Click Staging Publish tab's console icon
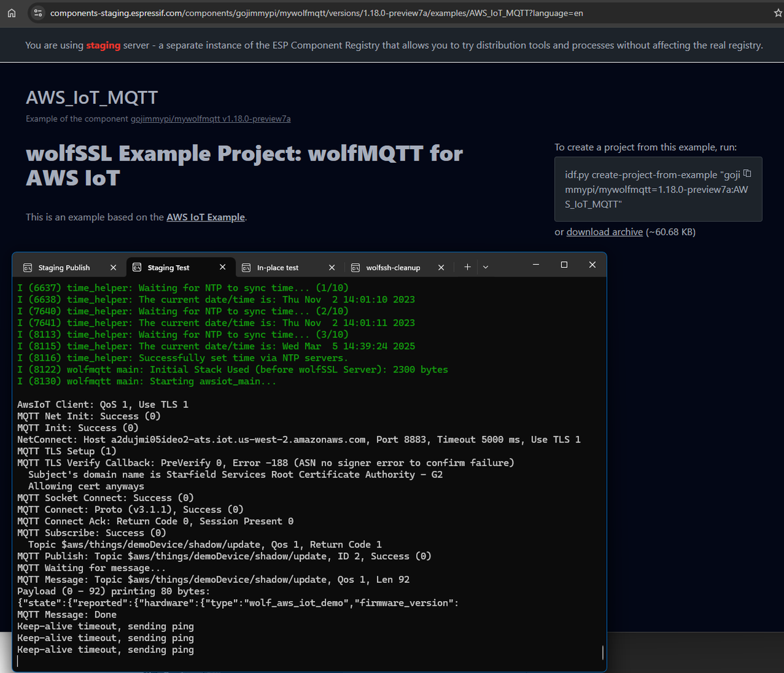This screenshot has width=784, height=673. click(x=28, y=267)
